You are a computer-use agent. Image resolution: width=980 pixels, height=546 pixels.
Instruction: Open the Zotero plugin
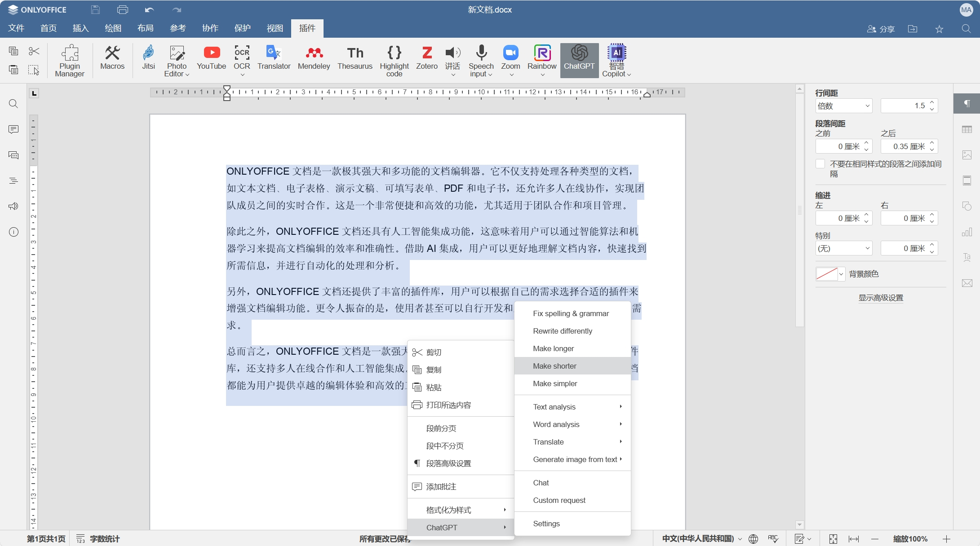coord(426,57)
